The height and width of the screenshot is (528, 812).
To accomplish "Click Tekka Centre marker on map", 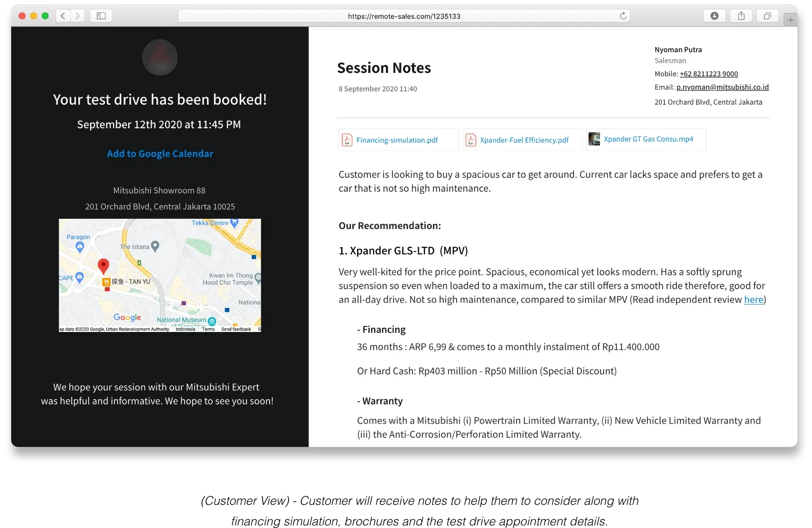I will coord(234,223).
